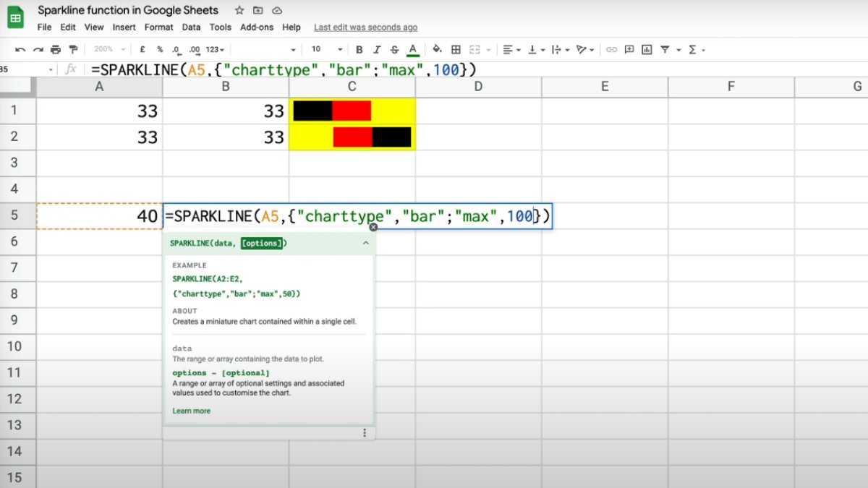Screen dimensions: 868x488
Task: Open merge cells dropdown arrow
Action: pyautogui.click(x=487, y=50)
